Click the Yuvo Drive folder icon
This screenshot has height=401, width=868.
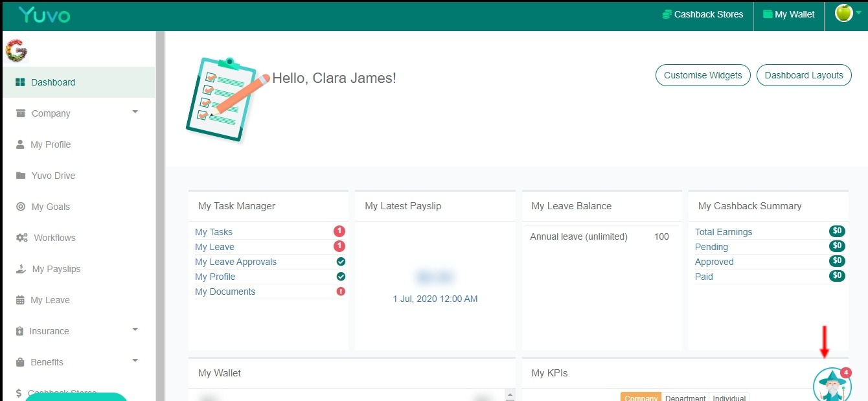[x=20, y=176]
